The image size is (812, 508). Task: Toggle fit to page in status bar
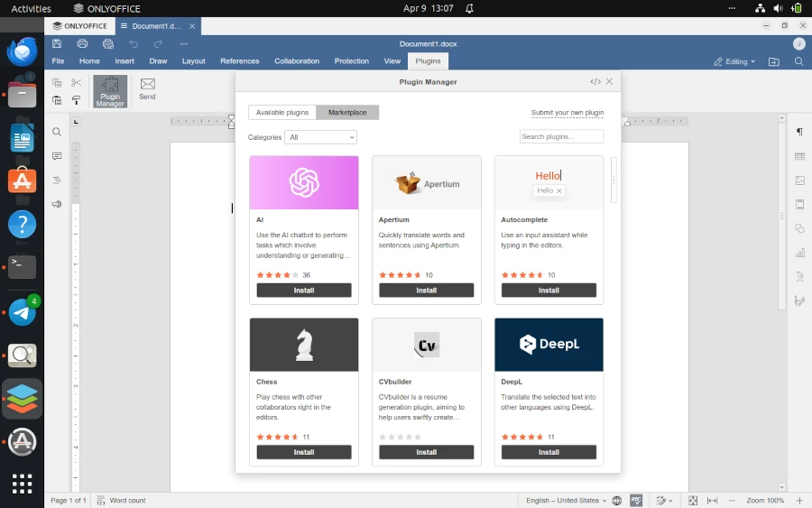[693, 500]
